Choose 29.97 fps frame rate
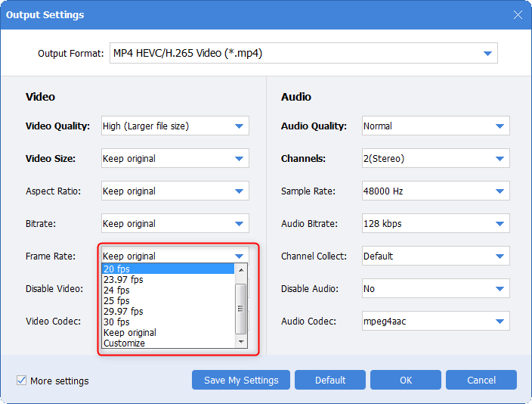The height and width of the screenshot is (404, 532). [169, 311]
